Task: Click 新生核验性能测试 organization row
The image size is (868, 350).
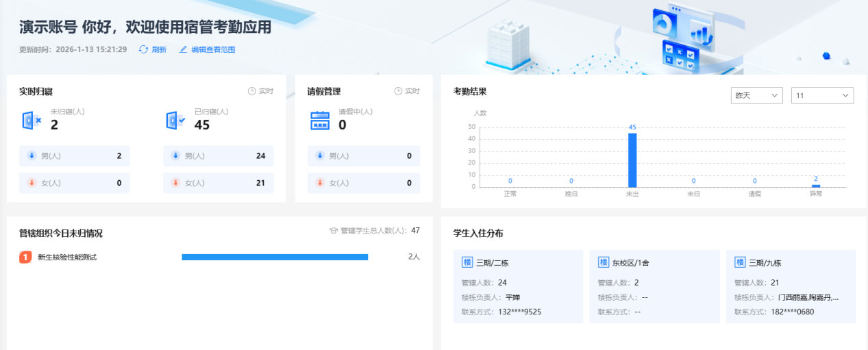Action: 219,257
